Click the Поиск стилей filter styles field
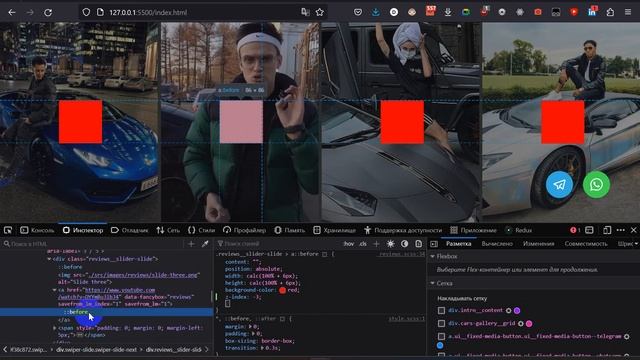Image resolution: width=640 pixels, height=360 pixels. tap(278, 244)
